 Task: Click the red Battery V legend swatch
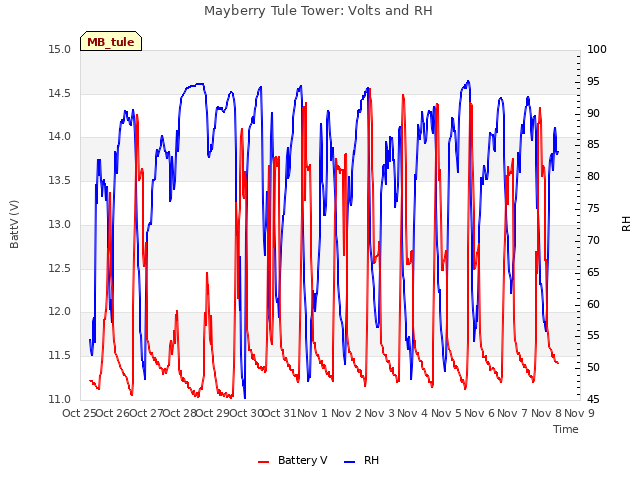(x=264, y=462)
